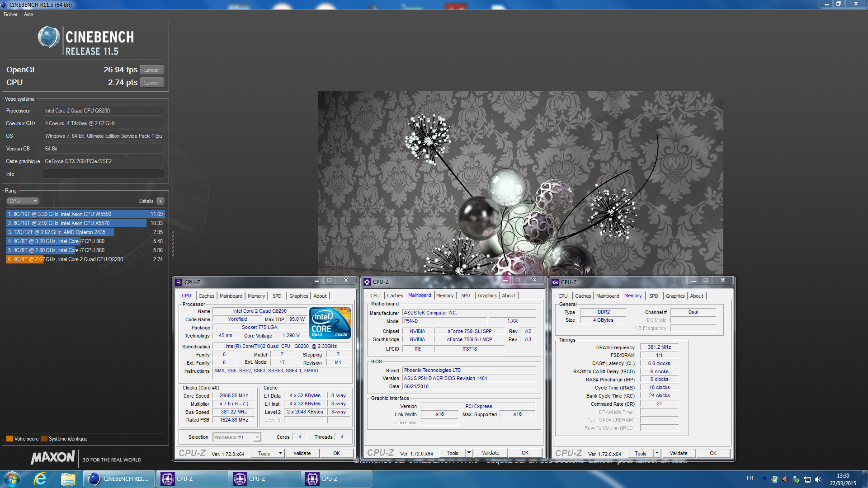This screenshot has width=868, height=488.
Task: Expand Tools dropdown arrow in CPU window
Action: coord(280,453)
